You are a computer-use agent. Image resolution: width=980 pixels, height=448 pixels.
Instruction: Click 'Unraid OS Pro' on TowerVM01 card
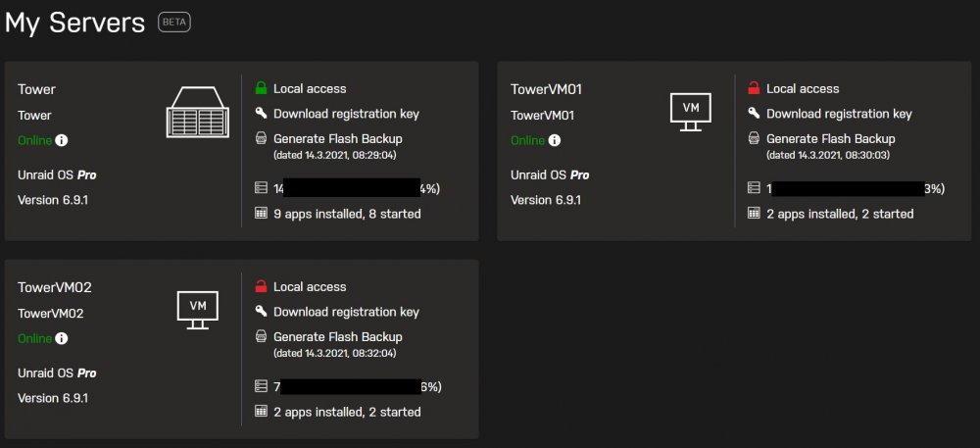(x=550, y=174)
